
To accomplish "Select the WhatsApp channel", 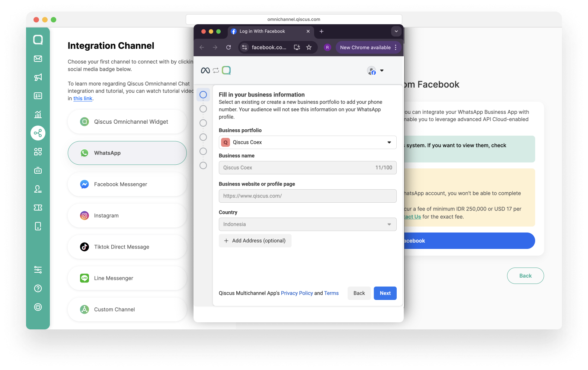I will (x=127, y=153).
